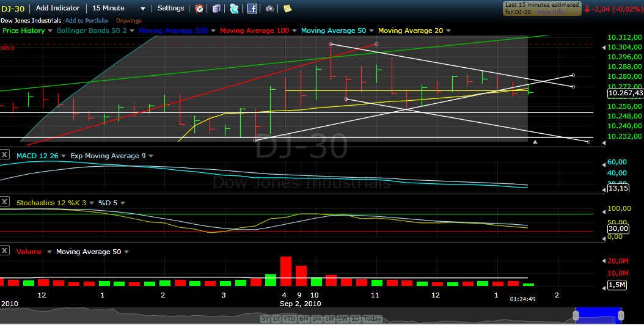Open Moving Average 50 dropdown arrow in price legend

(x=371, y=31)
